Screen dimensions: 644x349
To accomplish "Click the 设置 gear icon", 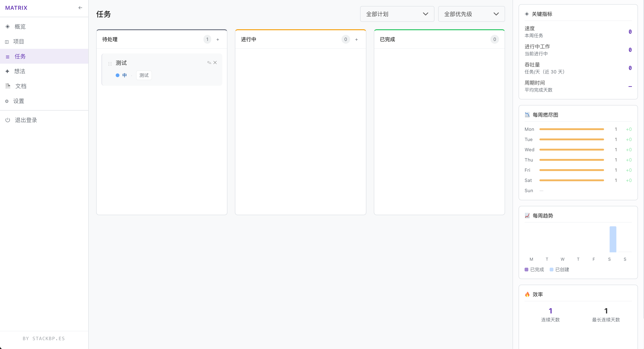I will 7,101.
